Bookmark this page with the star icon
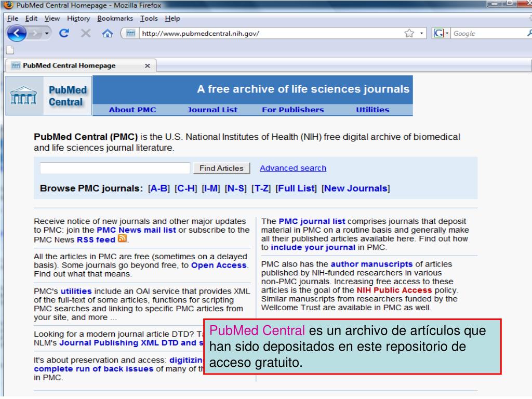 [409, 33]
